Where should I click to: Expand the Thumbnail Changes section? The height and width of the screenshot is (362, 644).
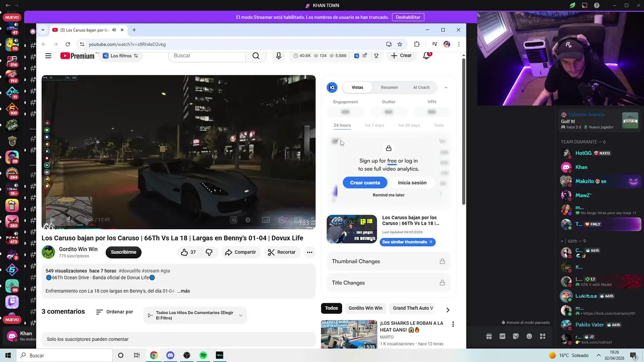(388, 261)
